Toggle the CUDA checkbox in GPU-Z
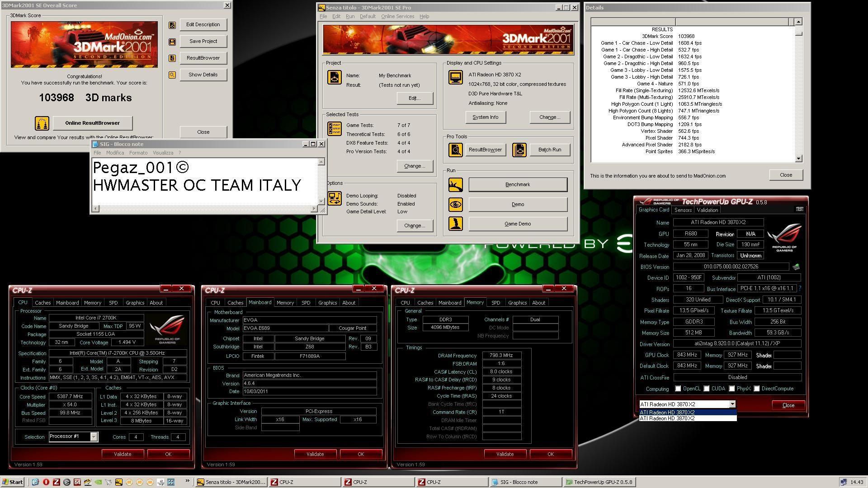868x488 pixels. pyautogui.click(x=706, y=389)
